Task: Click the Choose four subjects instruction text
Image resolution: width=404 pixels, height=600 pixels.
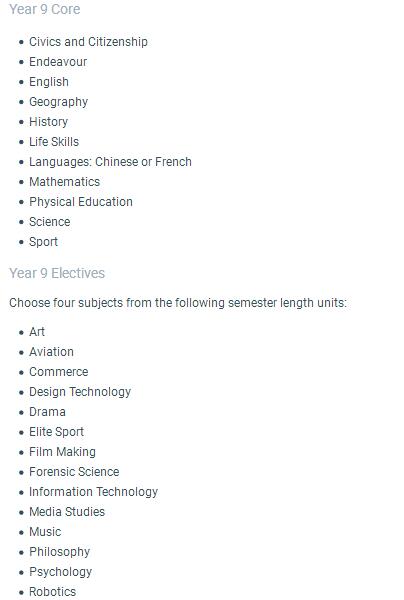Action: tap(178, 303)
